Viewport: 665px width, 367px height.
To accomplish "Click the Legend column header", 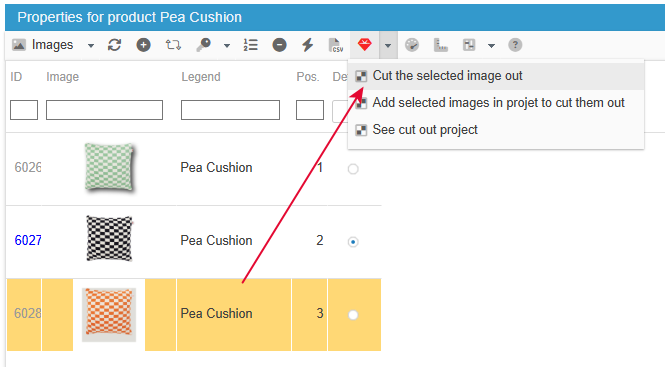I will point(201,77).
